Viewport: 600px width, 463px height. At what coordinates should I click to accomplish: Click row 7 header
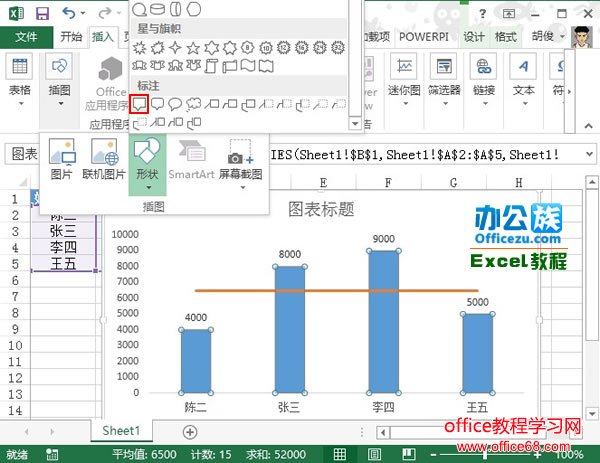(x=15, y=297)
